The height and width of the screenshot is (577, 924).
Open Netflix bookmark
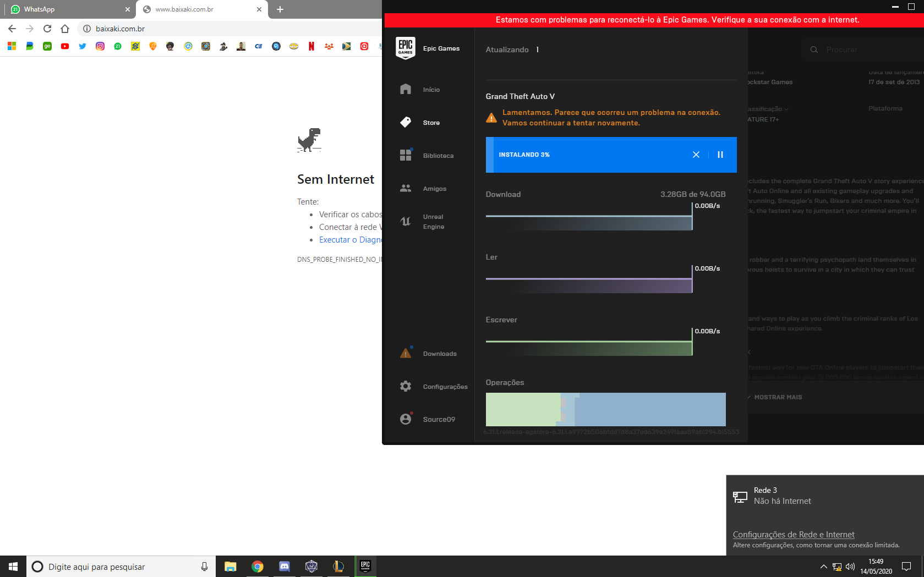click(x=311, y=46)
